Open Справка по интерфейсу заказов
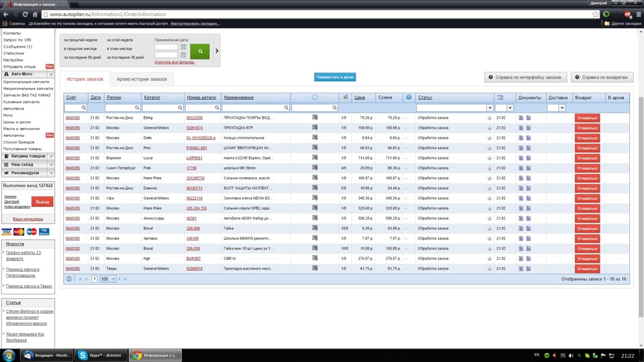Image resolution: width=644 pixels, height=362 pixels. point(525,77)
